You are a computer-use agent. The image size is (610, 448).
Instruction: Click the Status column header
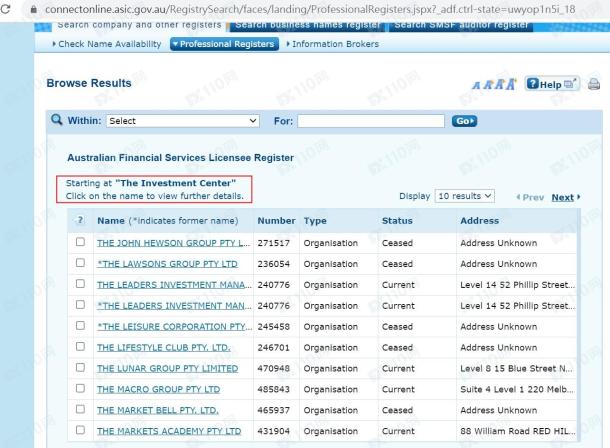tap(397, 221)
